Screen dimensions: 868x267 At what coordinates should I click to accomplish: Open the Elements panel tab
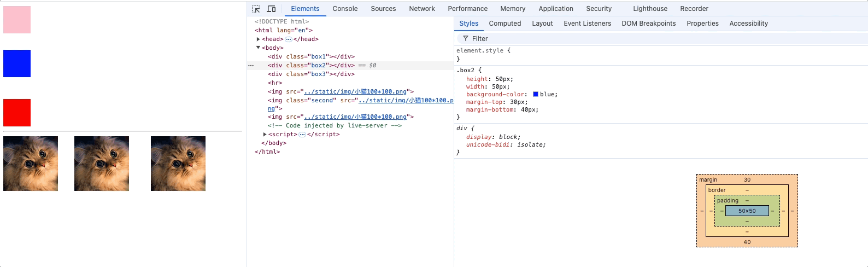[305, 9]
